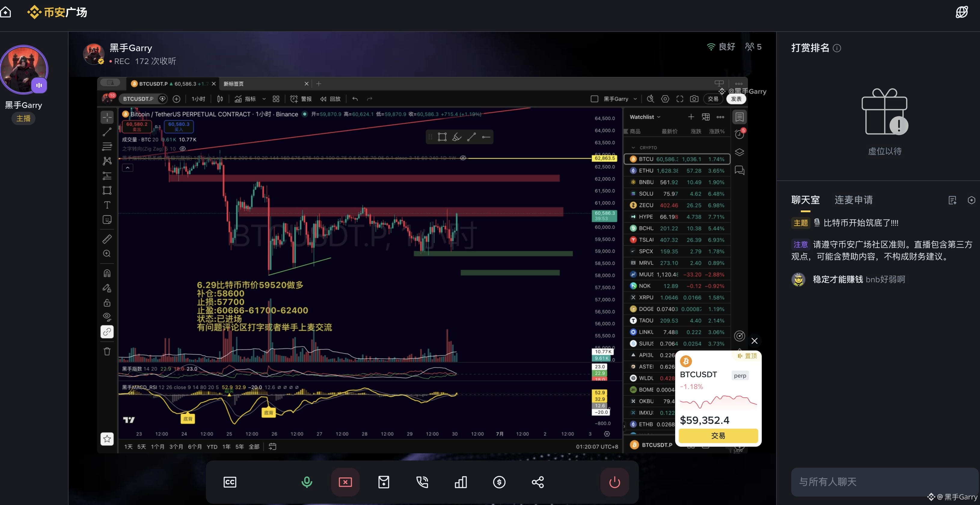
Task: Go to home via house icon
Action: tap(6, 12)
